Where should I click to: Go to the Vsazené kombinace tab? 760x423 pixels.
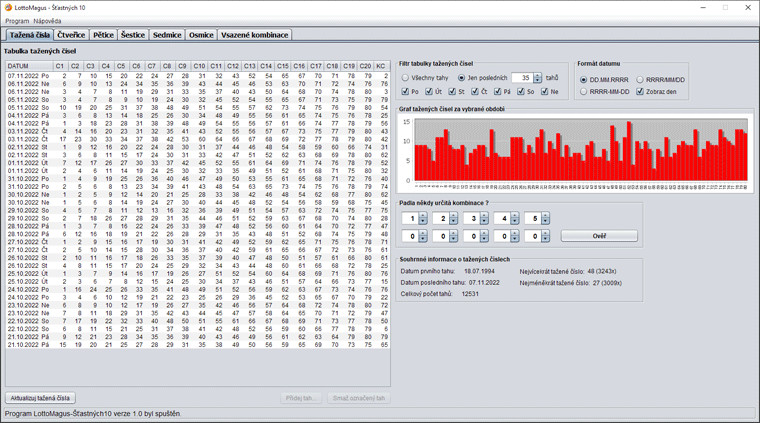coord(254,35)
